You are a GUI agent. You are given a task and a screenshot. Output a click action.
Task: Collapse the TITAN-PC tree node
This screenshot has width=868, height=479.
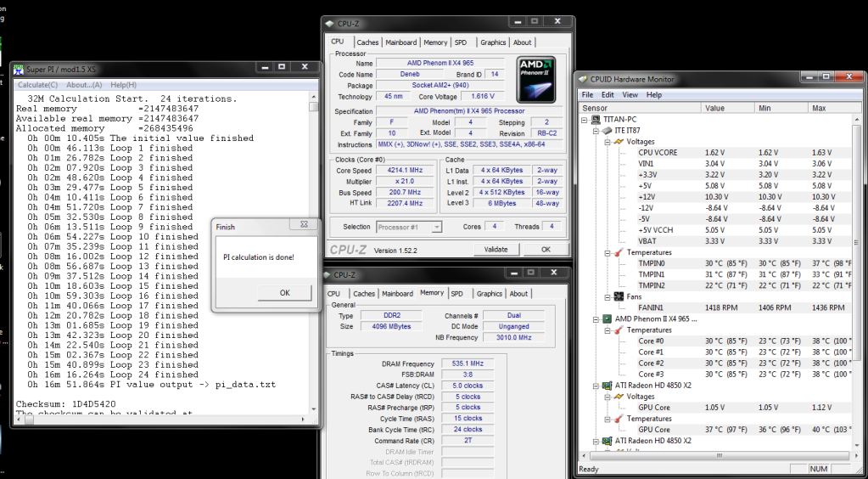click(x=585, y=120)
